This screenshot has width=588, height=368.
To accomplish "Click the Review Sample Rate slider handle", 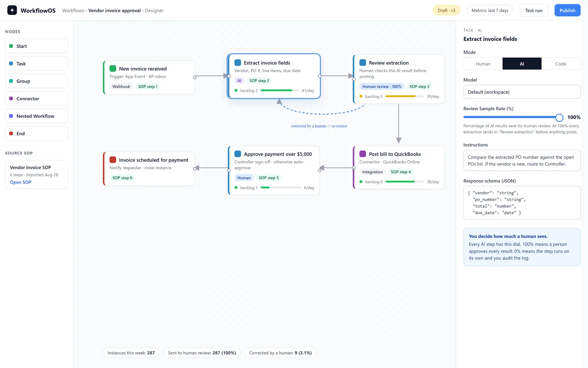I will click(x=559, y=117).
